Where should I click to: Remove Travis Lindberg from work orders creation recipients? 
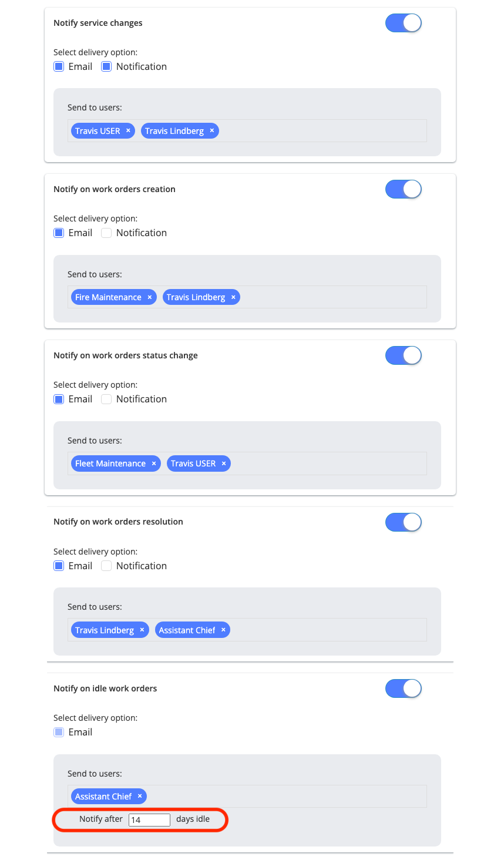[x=233, y=297]
